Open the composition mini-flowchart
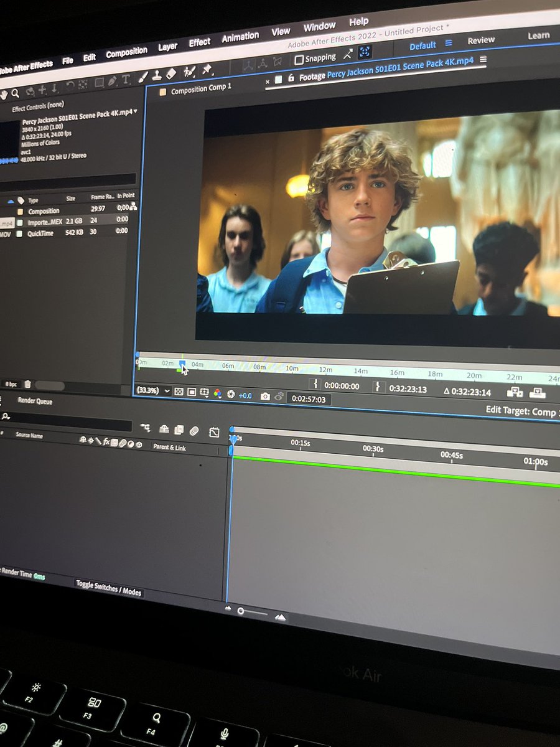The width and height of the screenshot is (560, 747). [145, 428]
